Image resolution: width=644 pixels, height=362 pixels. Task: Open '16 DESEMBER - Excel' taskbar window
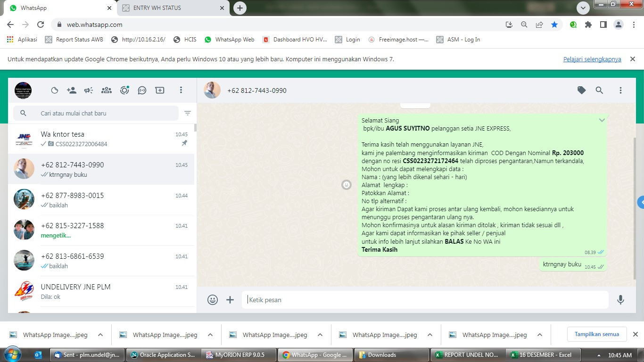pyautogui.click(x=544, y=355)
